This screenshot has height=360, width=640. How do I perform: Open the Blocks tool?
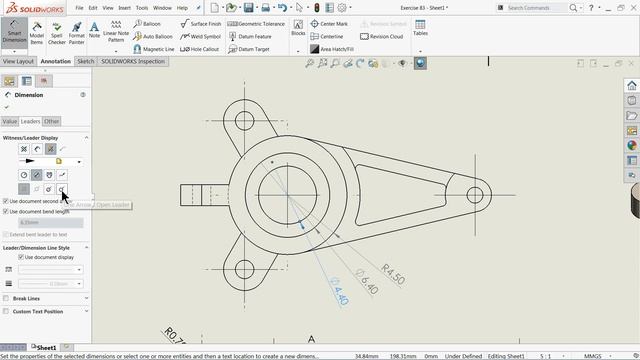298,28
